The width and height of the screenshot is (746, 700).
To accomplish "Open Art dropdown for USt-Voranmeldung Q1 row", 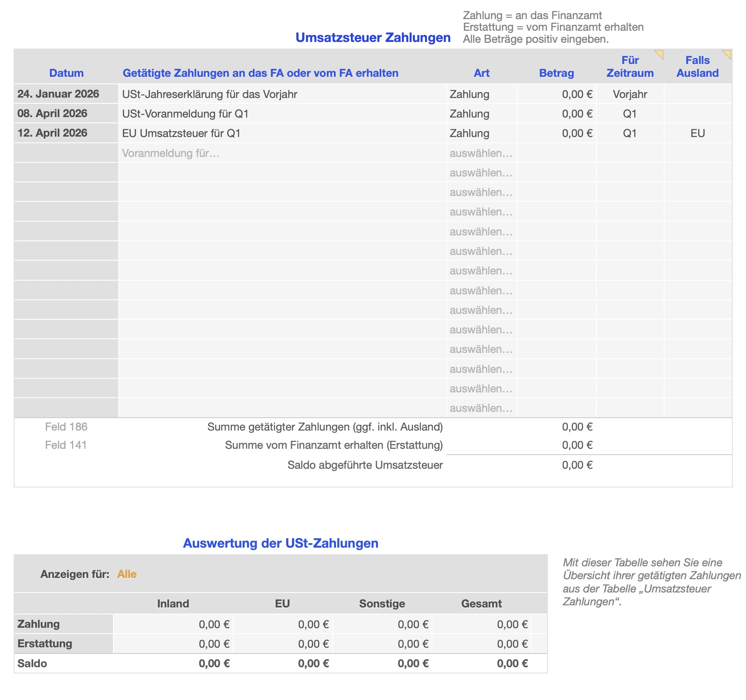I will [481, 114].
